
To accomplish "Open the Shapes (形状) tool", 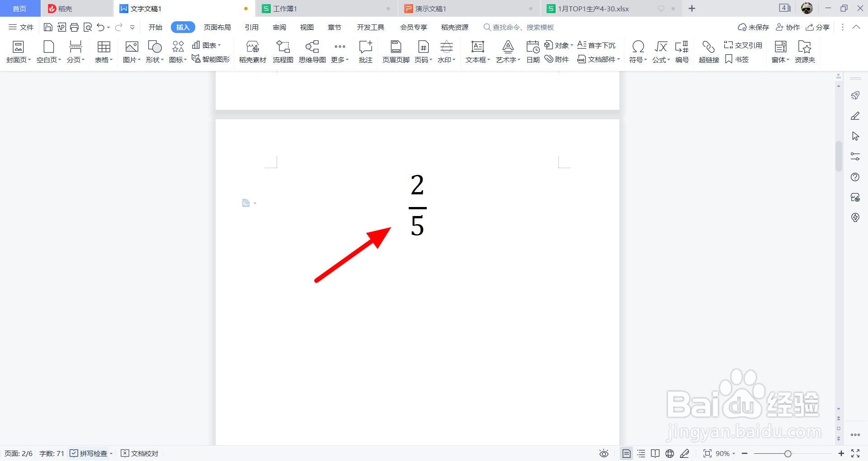I will (x=155, y=52).
